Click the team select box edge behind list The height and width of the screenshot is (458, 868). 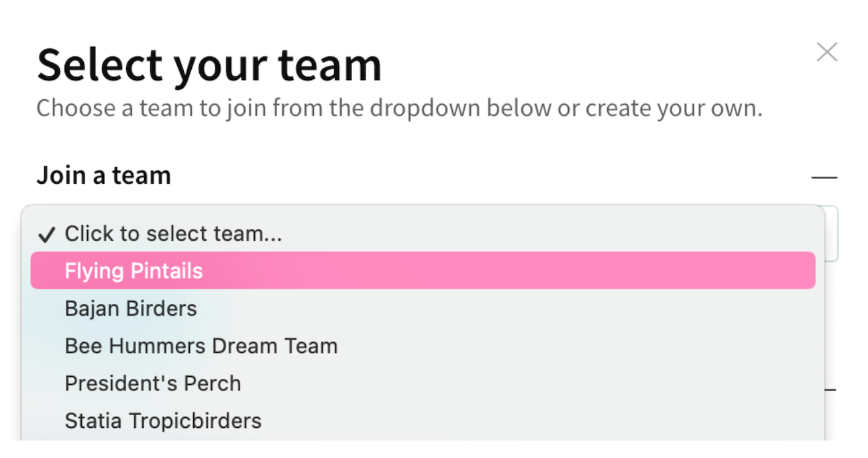coord(832,235)
